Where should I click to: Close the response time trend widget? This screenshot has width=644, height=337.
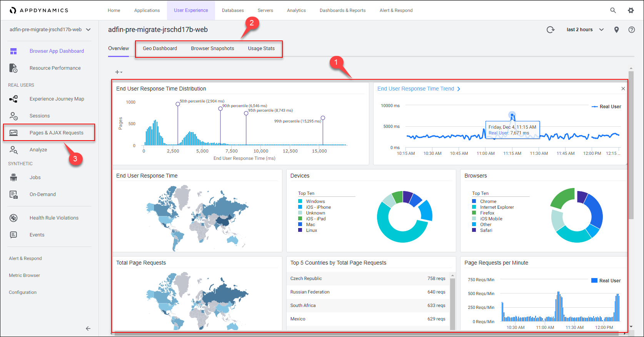pyautogui.click(x=623, y=89)
